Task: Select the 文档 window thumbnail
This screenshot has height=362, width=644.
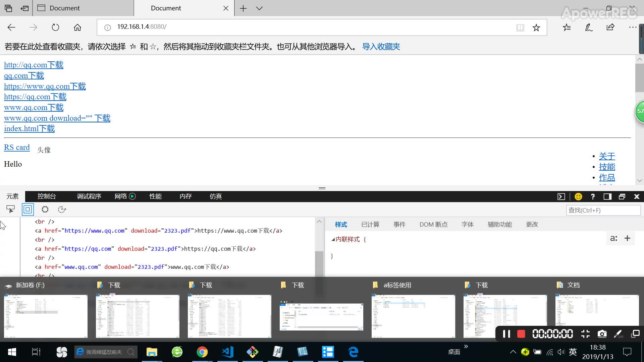Action: click(597, 316)
